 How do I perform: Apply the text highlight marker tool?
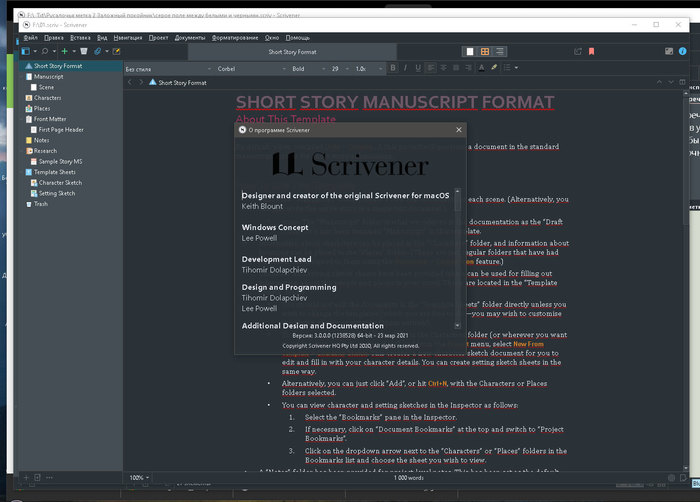pyautogui.click(x=494, y=68)
